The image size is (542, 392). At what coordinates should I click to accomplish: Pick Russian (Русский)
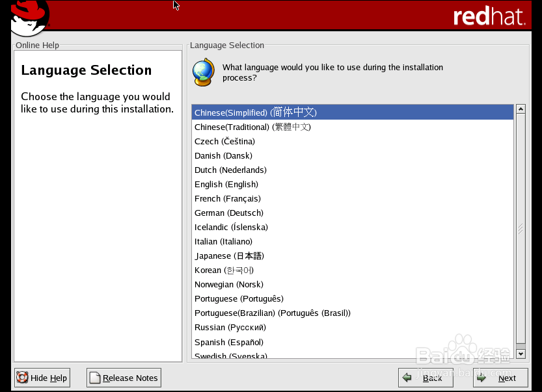click(x=353, y=328)
